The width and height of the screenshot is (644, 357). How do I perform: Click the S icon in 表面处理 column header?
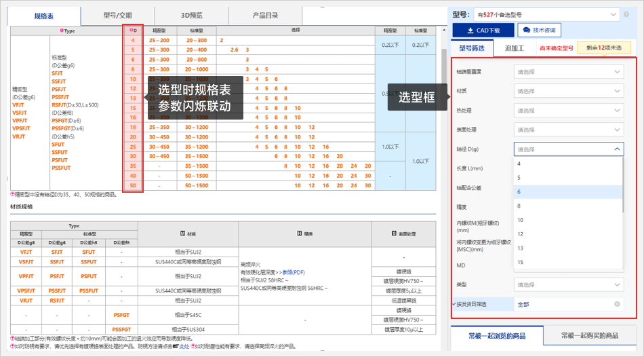(x=394, y=233)
